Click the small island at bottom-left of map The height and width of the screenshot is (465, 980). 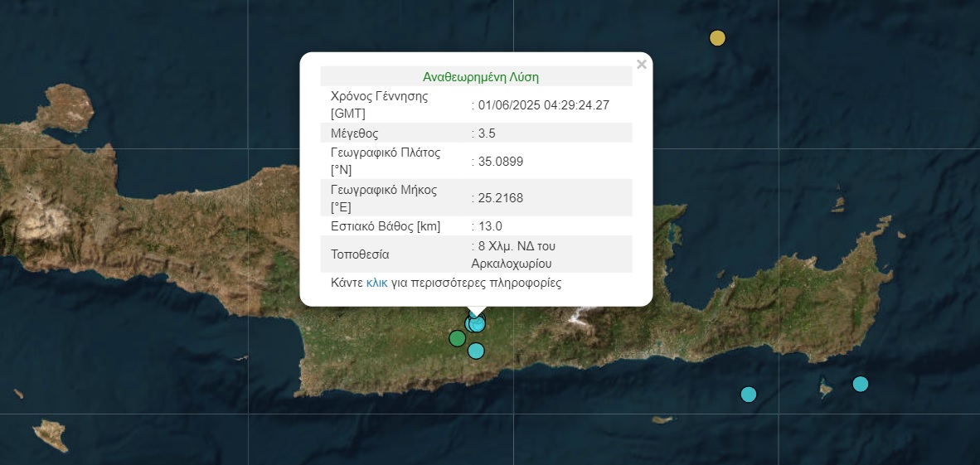click(x=50, y=434)
